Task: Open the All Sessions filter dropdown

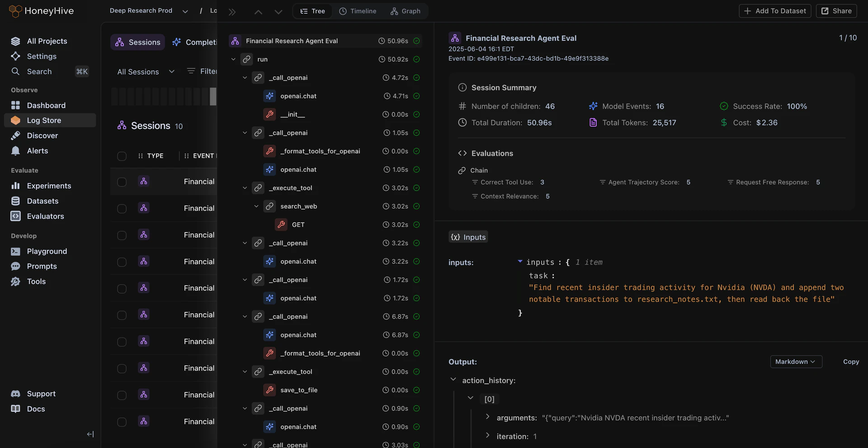Action: [145, 71]
